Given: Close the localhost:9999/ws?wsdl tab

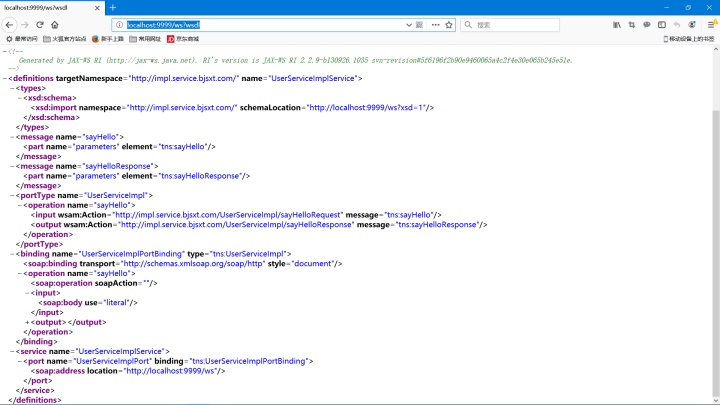Looking at the screenshot, I should [x=97, y=8].
